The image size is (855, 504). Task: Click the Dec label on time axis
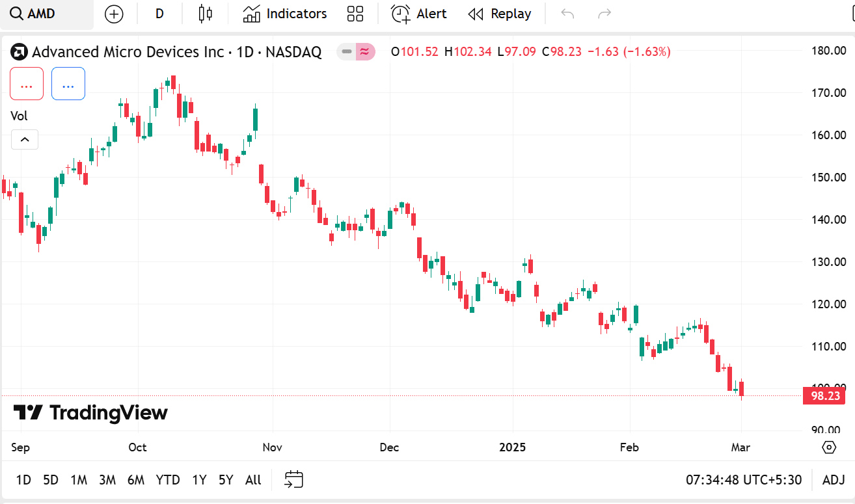point(389,447)
